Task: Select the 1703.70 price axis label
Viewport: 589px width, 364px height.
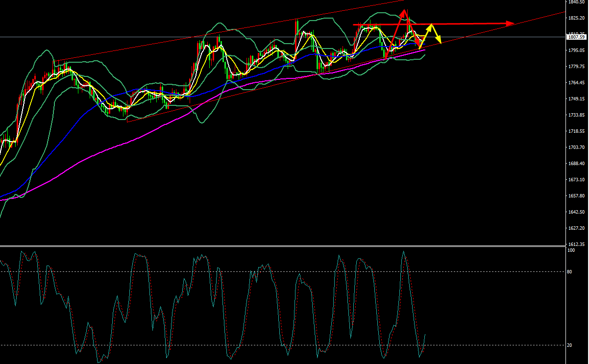Action: pos(576,147)
